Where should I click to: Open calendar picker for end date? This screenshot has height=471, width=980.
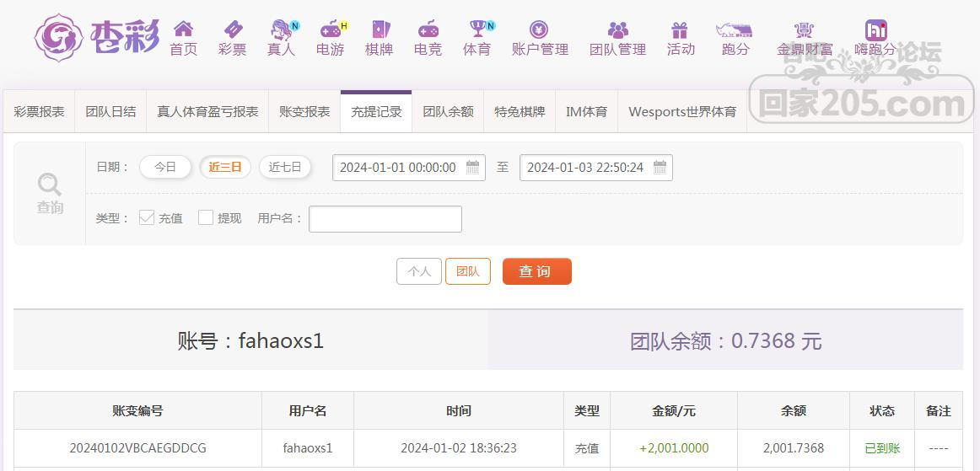coord(660,168)
